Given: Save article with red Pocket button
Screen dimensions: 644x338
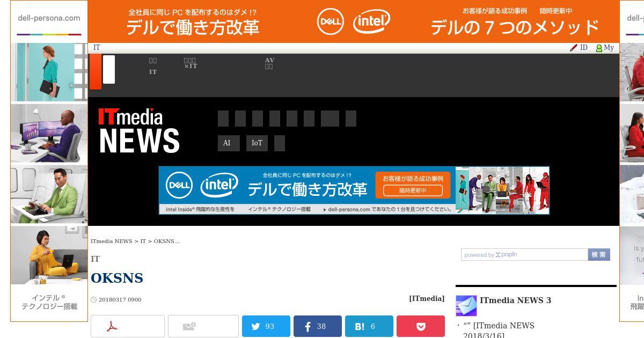Looking at the screenshot, I should [421, 326].
